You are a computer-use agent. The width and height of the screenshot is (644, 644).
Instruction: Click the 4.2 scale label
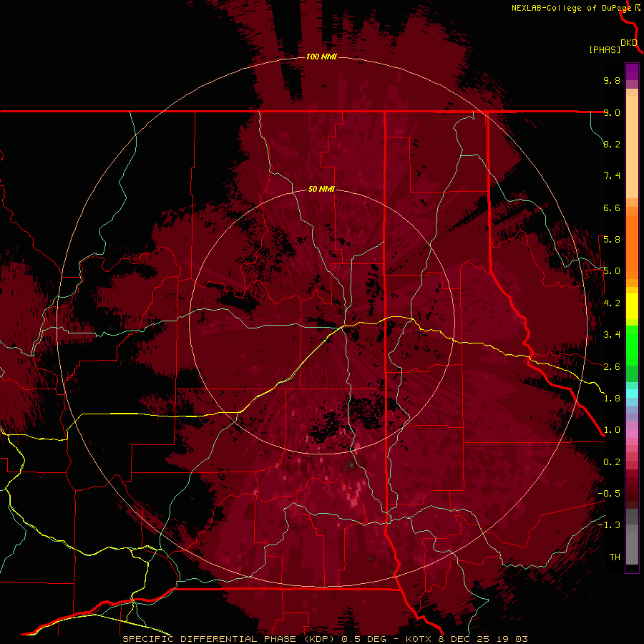click(x=612, y=303)
